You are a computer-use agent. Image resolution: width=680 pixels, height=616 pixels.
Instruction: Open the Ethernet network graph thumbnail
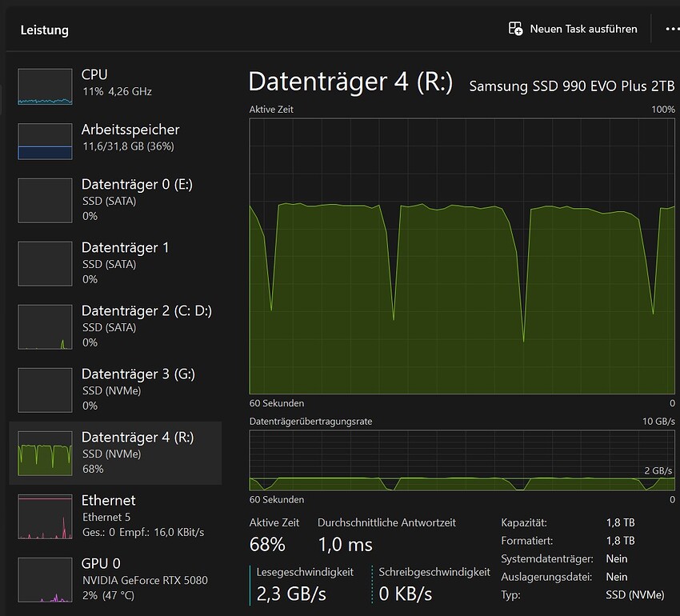45,516
